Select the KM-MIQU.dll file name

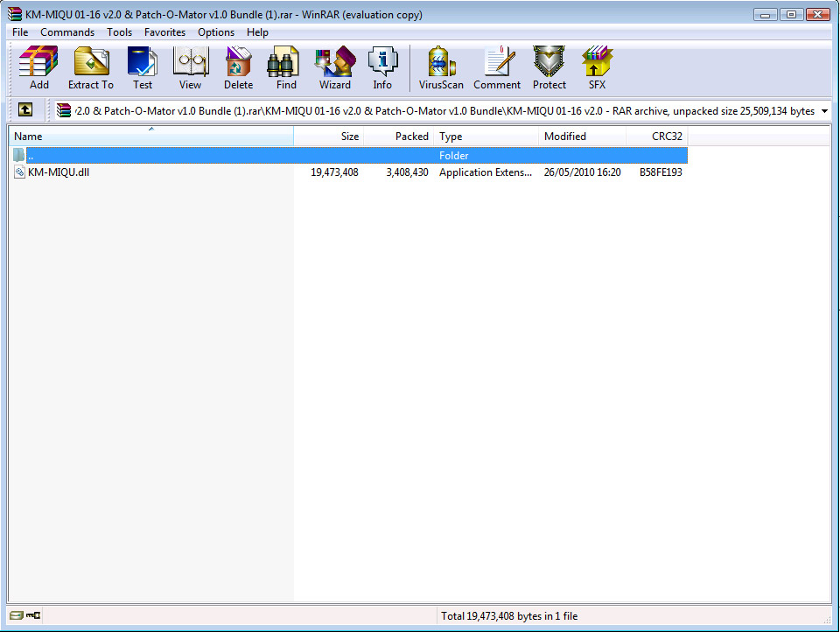point(59,172)
